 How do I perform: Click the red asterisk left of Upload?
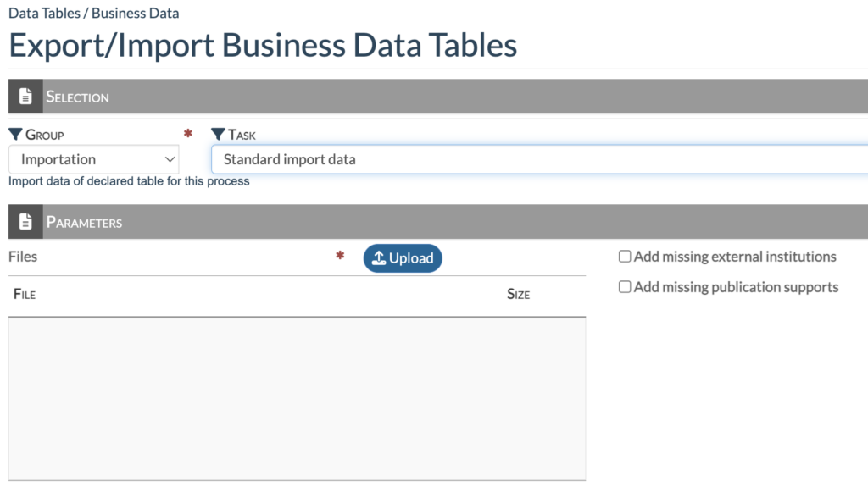tap(341, 257)
